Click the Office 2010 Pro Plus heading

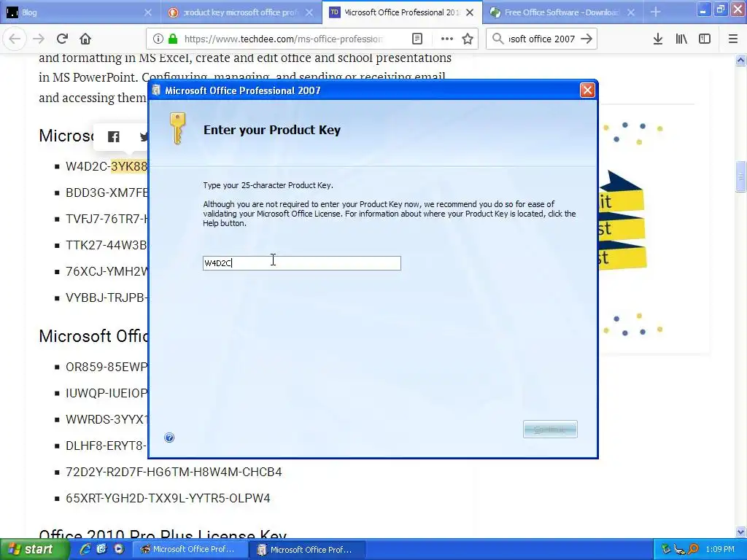tap(163, 534)
